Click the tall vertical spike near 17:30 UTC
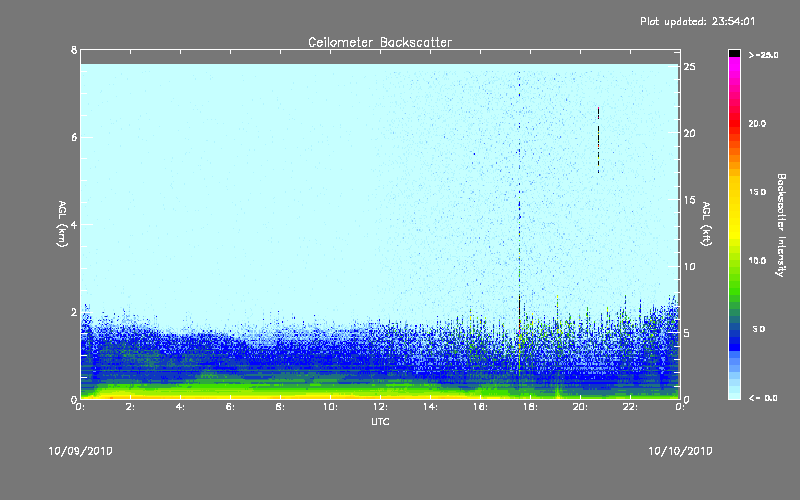800x500 pixels. [x=520, y=230]
